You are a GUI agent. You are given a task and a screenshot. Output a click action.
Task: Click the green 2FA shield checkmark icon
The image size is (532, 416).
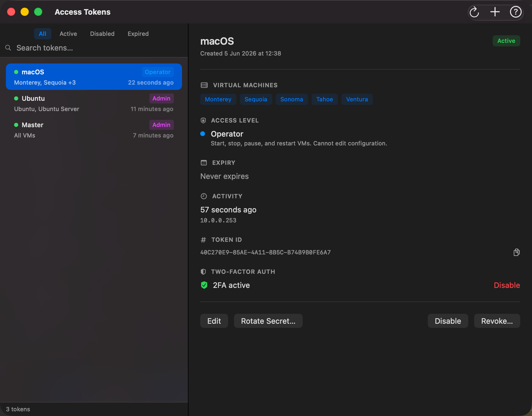204,285
